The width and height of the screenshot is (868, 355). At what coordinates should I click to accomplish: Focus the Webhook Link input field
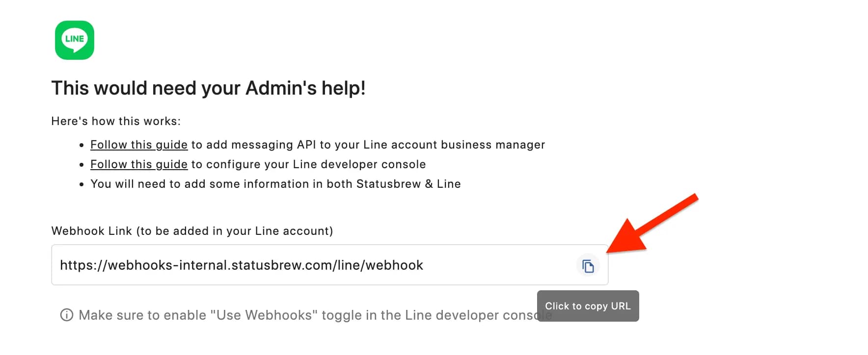491,265
